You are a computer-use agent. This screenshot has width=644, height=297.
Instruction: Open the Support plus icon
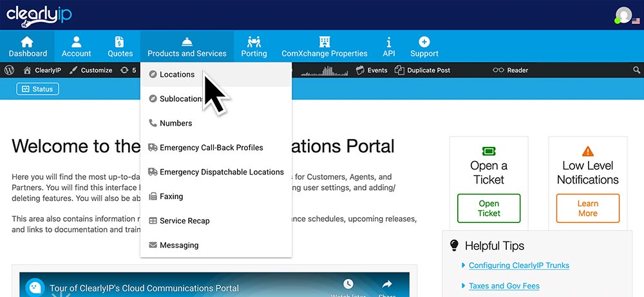coord(424,42)
